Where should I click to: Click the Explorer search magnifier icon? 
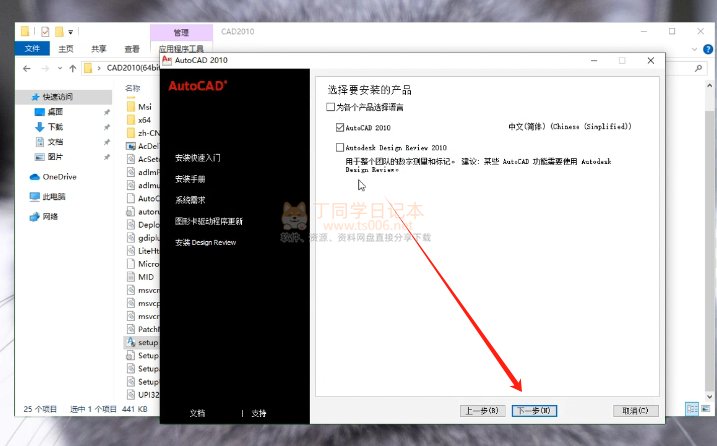[x=698, y=68]
